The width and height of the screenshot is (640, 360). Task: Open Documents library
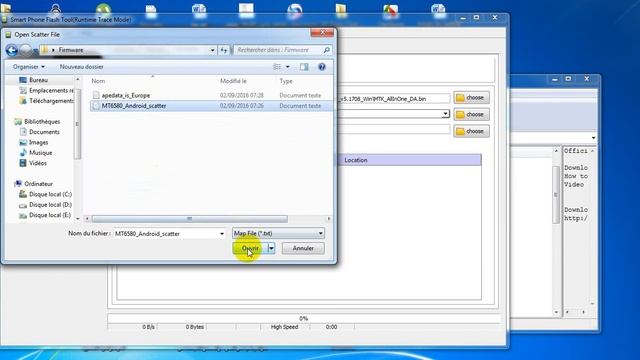pos(40,132)
